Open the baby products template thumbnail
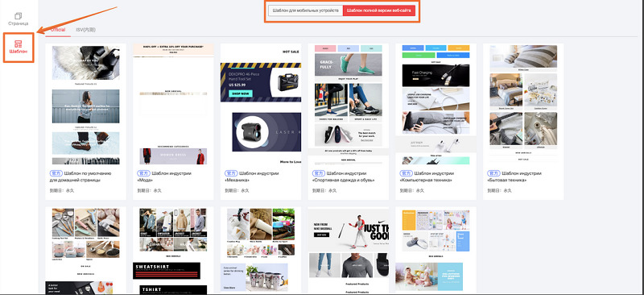Screen dimensions: 644x295 pyautogui.click(x=436, y=251)
